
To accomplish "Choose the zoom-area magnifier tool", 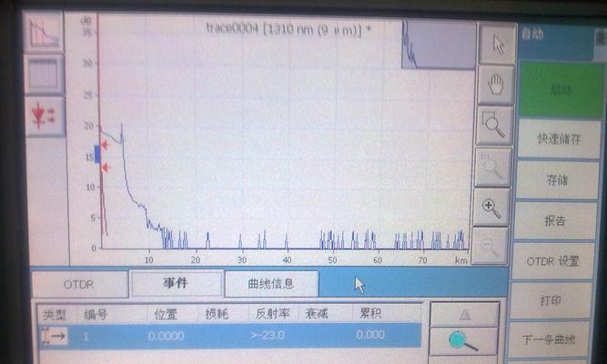I will coord(493,126).
